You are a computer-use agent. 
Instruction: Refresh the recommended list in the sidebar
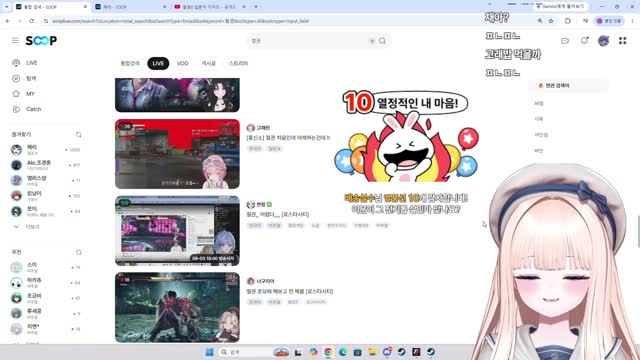[x=78, y=252]
